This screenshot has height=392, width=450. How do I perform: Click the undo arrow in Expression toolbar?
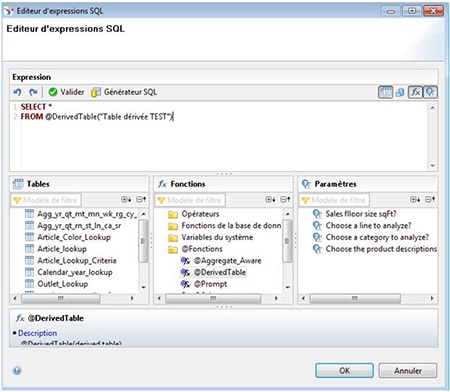click(x=17, y=92)
